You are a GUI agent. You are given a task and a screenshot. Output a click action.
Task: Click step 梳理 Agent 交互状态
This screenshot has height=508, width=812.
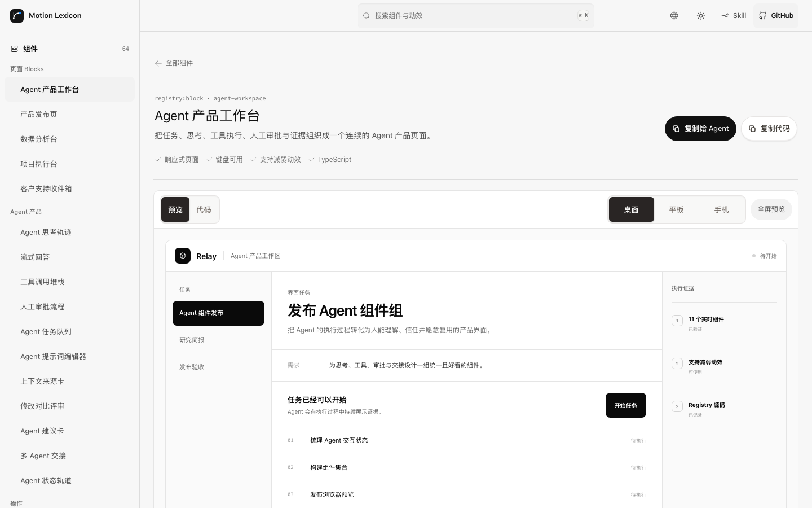tap(467, 441)
